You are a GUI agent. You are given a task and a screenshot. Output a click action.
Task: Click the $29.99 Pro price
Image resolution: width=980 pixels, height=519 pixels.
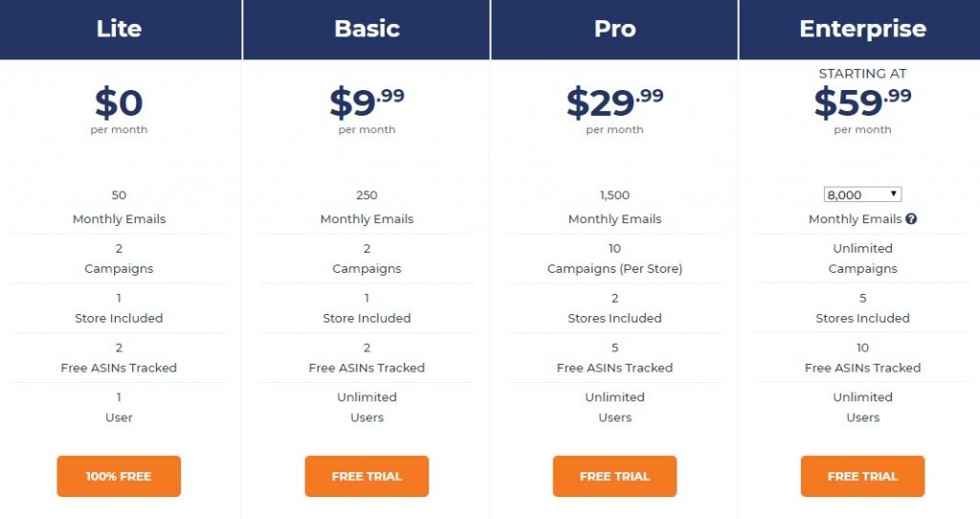point(614,103)
